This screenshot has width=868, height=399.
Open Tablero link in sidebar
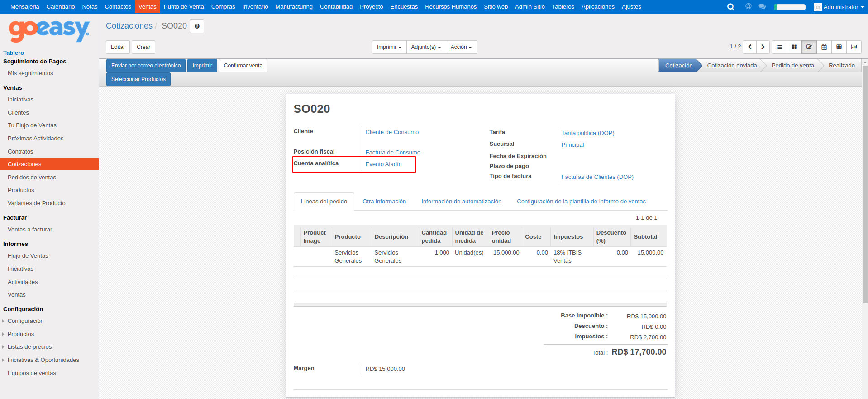(x=14, y=53)
